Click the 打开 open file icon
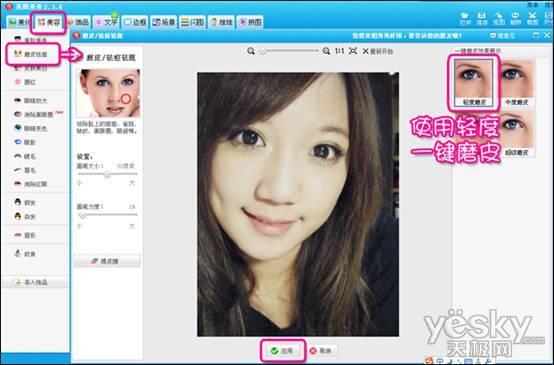The height and width of the screenshot is (365, 554). coord(465,18)
